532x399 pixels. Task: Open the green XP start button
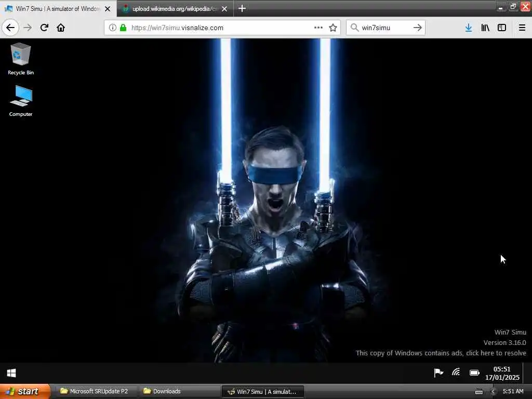[x=25, y=391]
